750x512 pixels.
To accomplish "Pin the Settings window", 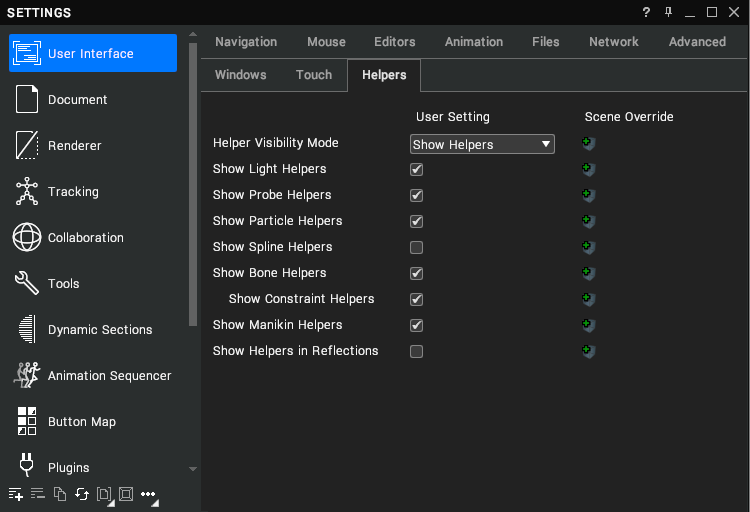I will (x=668, y=12).
